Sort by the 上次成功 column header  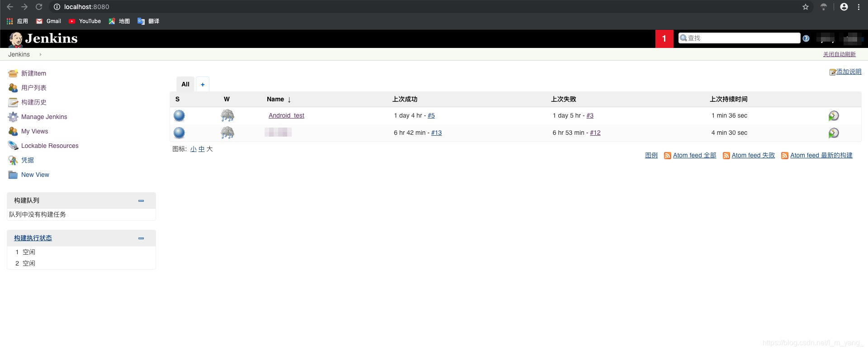[405, 99]
